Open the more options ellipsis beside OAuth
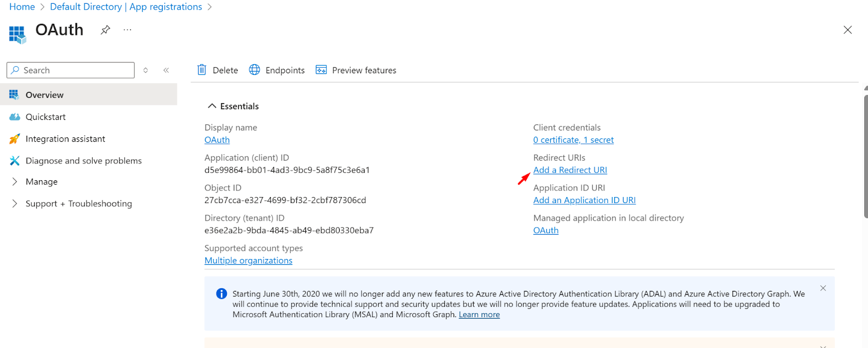 [x=127, y=30]
